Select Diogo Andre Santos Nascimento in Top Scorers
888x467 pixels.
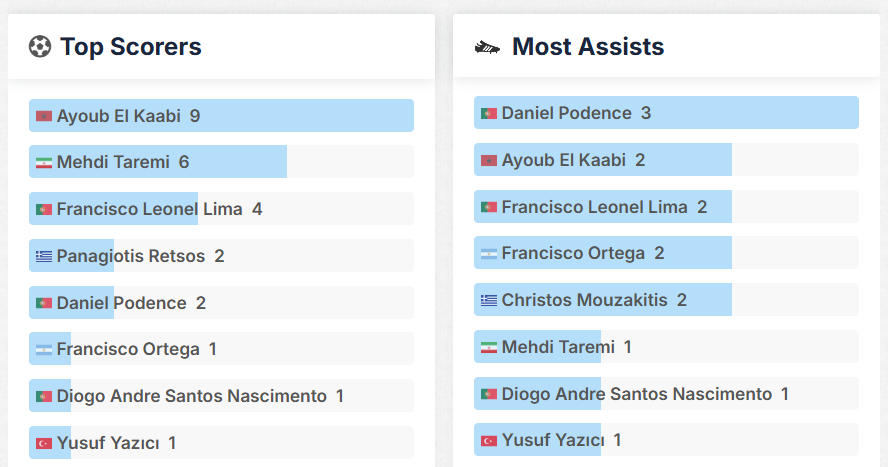[x=191, y=396]
